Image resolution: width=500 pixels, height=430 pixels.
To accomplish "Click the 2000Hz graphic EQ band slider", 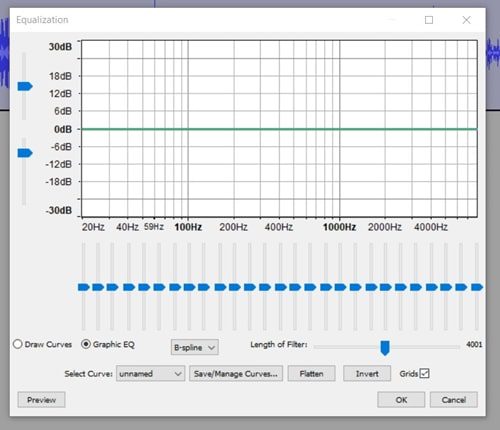I will pyautogui.click(x=386, y=287).
